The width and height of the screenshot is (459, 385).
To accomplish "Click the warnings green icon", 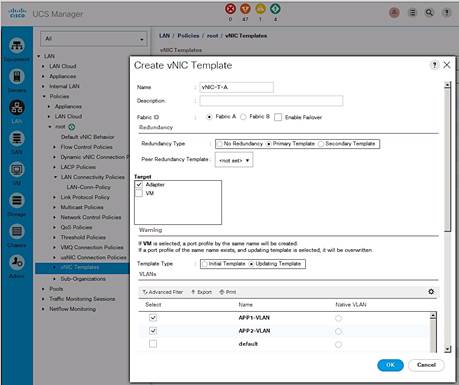I will pyautogui.click(x=275, y=9).
